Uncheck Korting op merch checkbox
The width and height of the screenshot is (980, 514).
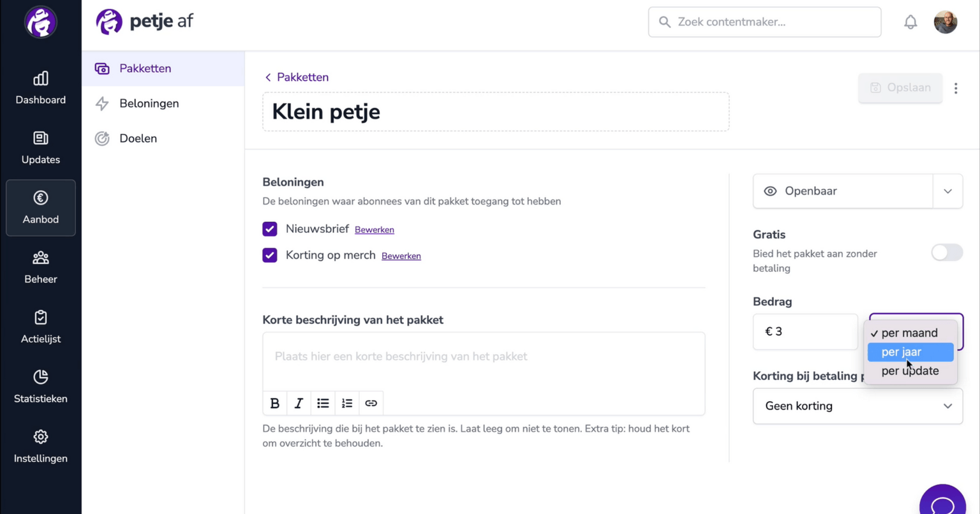click(x=270, y=255)
